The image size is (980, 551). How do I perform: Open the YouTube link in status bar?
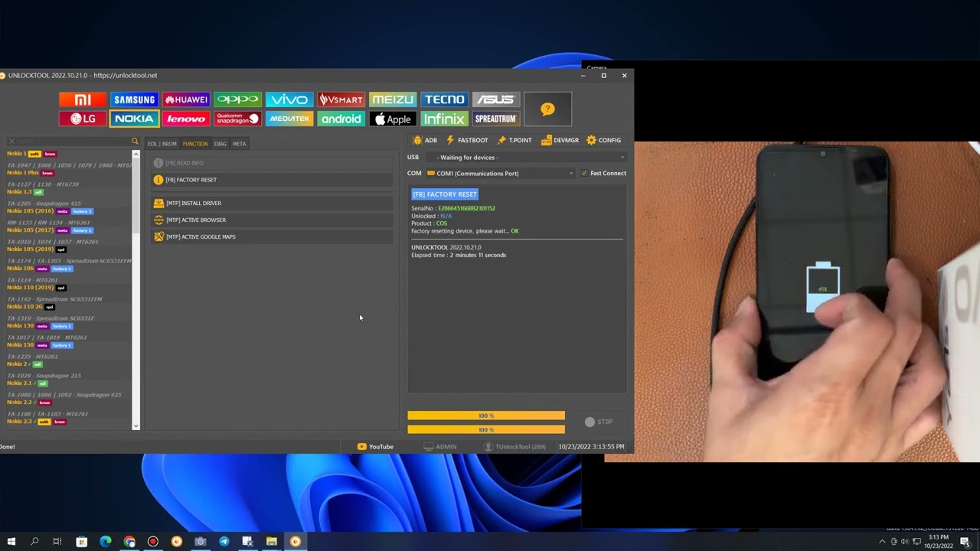click(375, 447)
